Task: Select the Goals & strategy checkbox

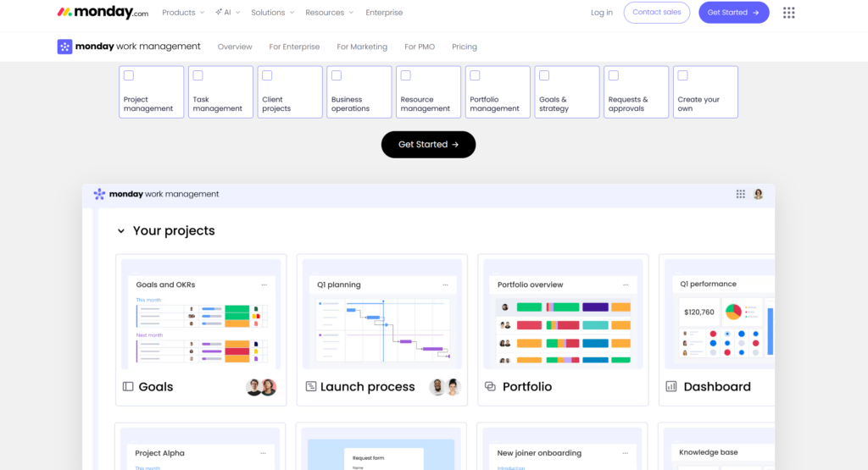Action: point(544,75)
